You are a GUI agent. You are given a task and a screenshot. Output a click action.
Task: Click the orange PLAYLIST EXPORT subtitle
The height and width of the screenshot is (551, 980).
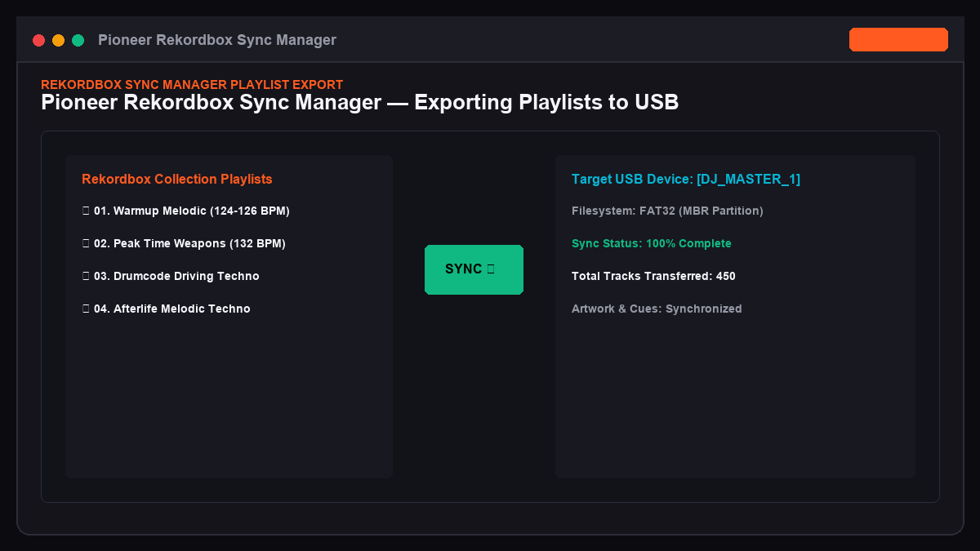[x=192, y=84]
